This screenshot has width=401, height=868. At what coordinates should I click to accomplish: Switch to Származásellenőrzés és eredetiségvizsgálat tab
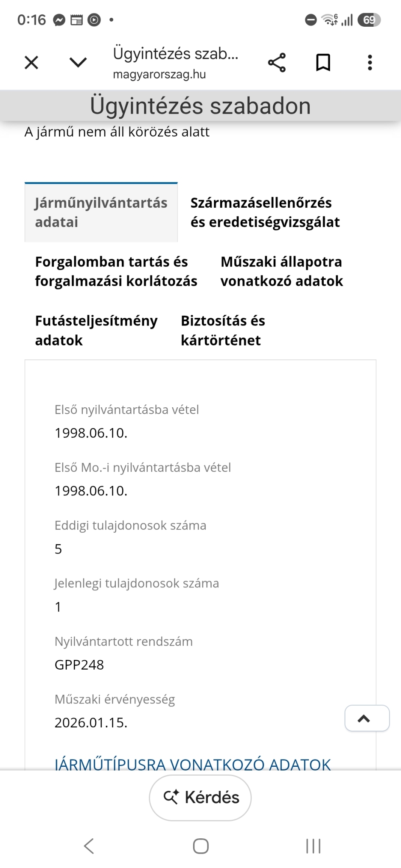pyautogui.click(x=265, y=212)
